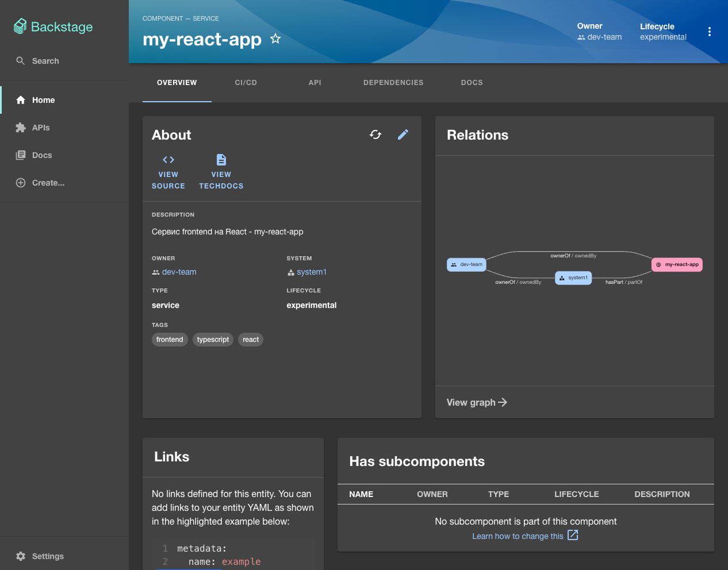Click the Backstage logo

coord(53,26)
